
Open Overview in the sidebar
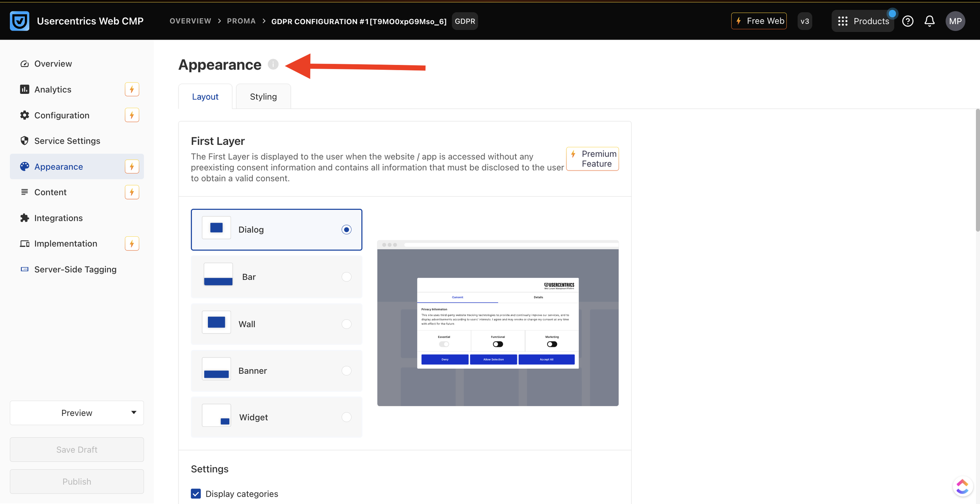coord(77,64)
